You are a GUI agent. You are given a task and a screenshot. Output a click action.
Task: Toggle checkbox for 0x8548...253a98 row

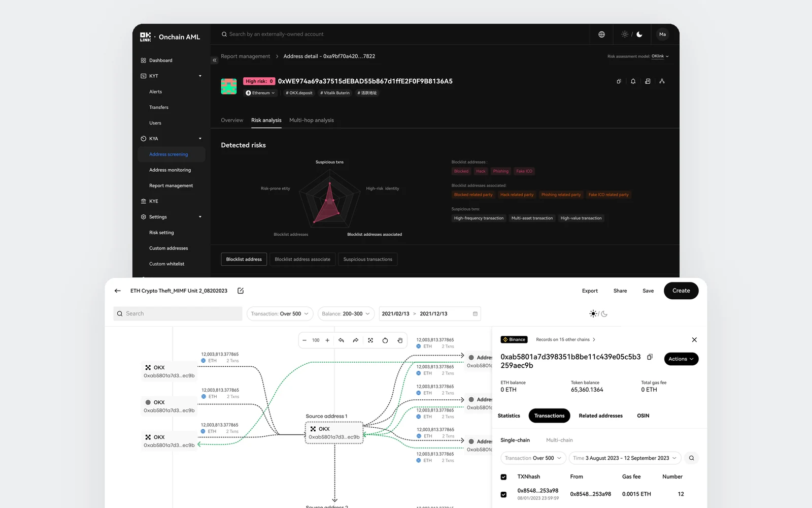coord(503,494)
